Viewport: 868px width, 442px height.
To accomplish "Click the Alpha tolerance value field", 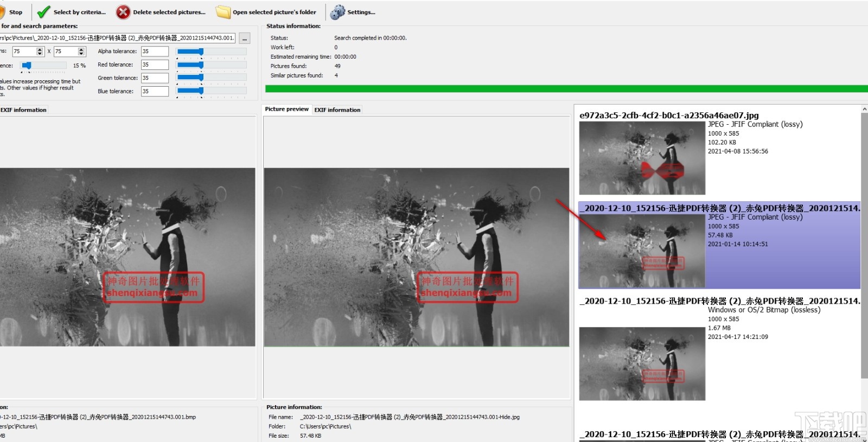I will [x=155, y=52].
